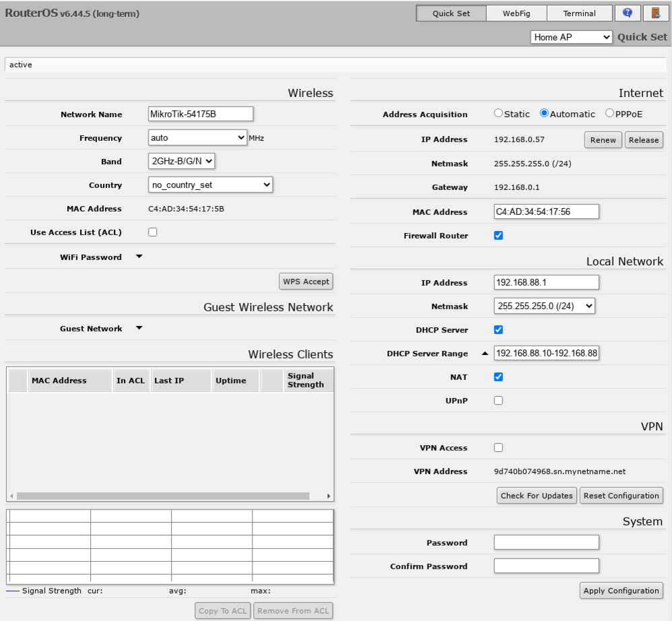Expand the WiFi Password section arrow
This screenshot has height=621, width=672.
point(139,257)
